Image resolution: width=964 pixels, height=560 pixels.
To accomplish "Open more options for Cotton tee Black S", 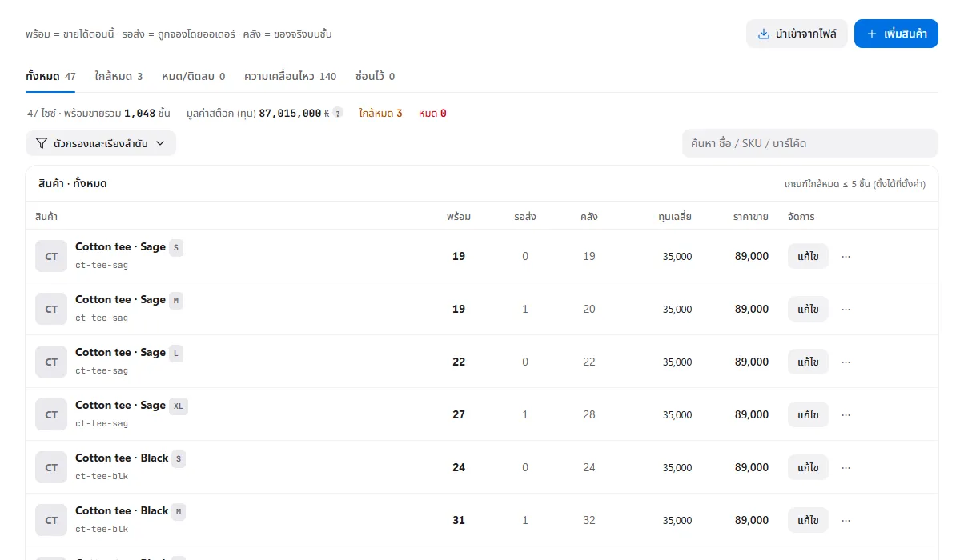I will click(x=846, y=468).
